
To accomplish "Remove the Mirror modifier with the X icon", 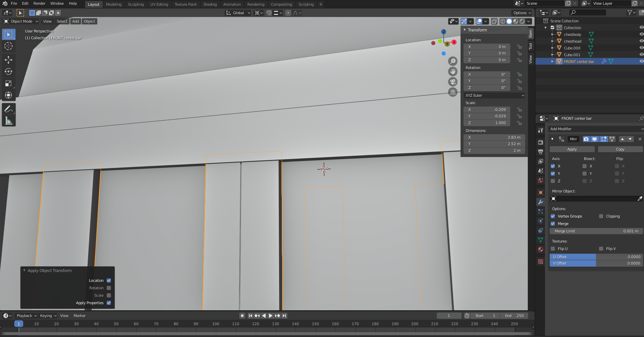I will (640, 139).
